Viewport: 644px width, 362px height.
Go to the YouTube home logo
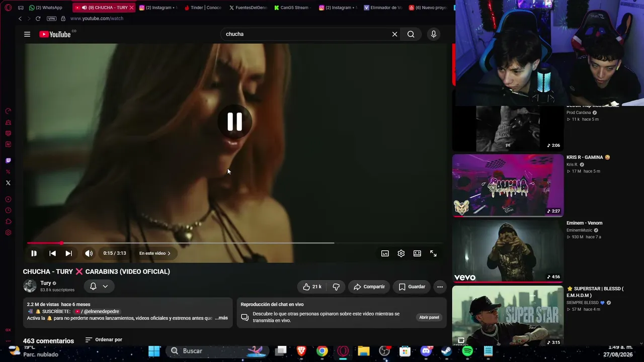(55, 34)
